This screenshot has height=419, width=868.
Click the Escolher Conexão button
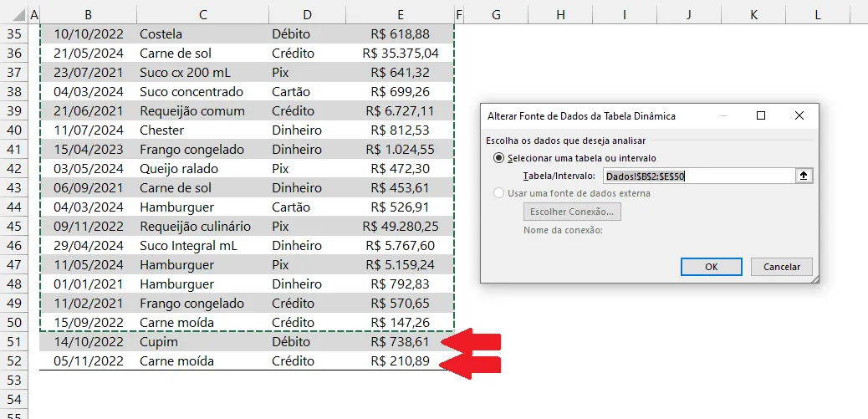tap(572, 212)
